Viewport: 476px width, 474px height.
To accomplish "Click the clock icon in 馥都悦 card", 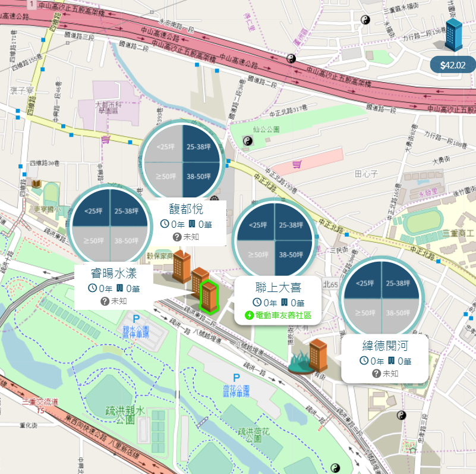I will [165, 224].
